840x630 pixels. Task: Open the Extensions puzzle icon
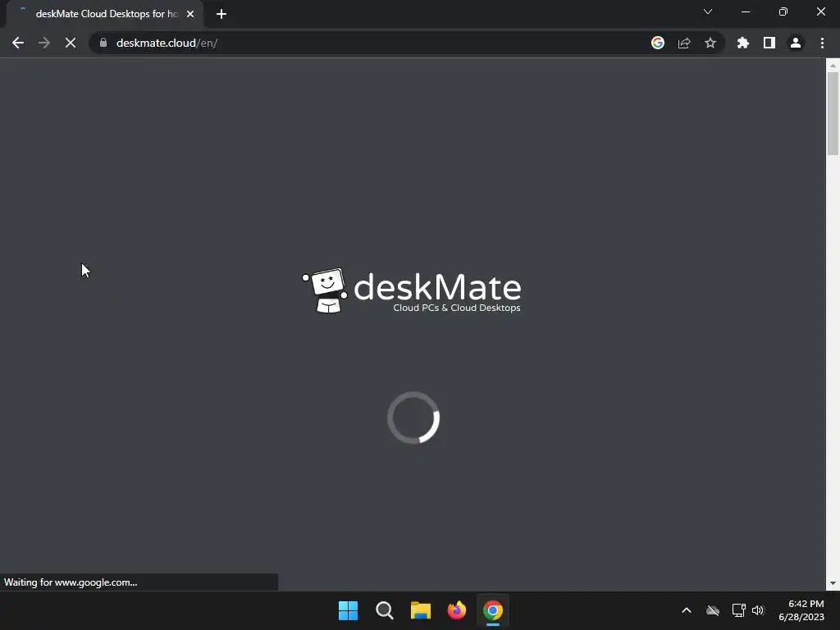(x=743, y=43)
